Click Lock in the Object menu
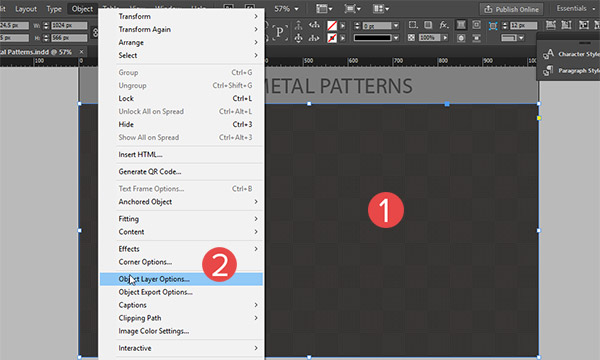Viewport: 600px width, 360px height. pyautogui.click(x=181, y=98)
